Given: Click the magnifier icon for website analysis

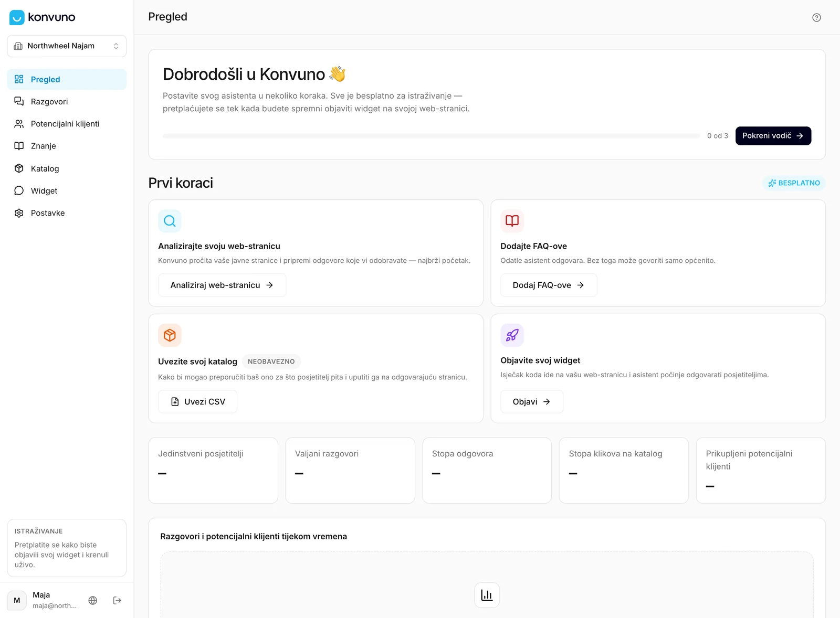Looking at the screenshot, I should pyautogui.click(x=170, y=221).
